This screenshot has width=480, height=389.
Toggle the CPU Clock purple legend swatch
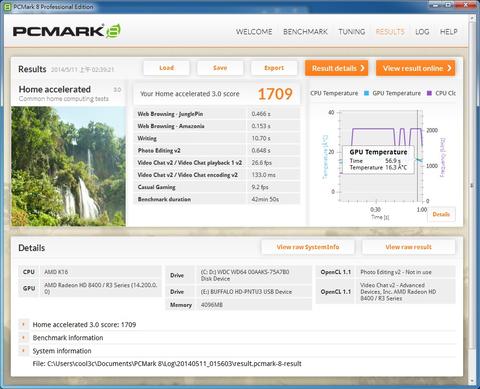click(x=429, y=93)
